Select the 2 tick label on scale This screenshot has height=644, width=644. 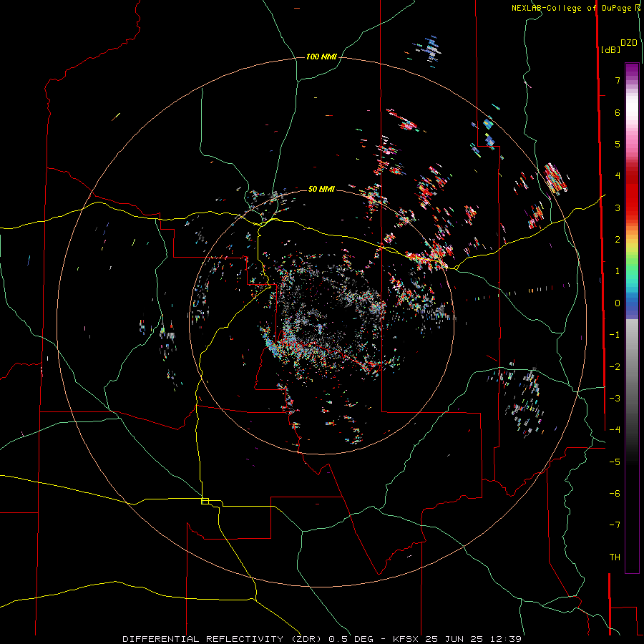pyautogui.click(x=618, y=240)
